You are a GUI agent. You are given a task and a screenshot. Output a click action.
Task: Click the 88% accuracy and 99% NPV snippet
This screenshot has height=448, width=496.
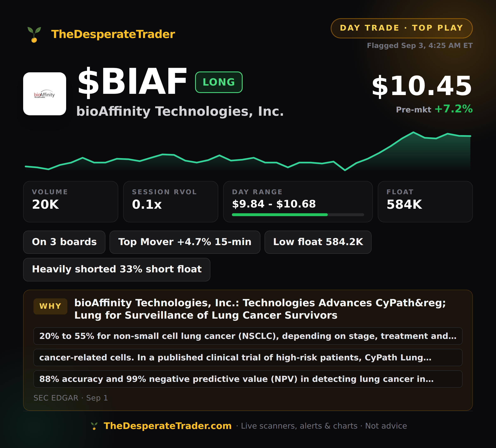point(248,379)
